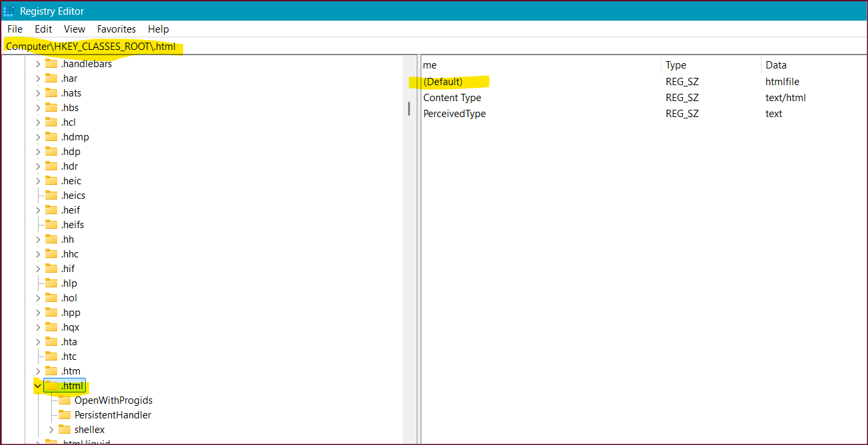Select the .hta key label

[x=69, y=342]
